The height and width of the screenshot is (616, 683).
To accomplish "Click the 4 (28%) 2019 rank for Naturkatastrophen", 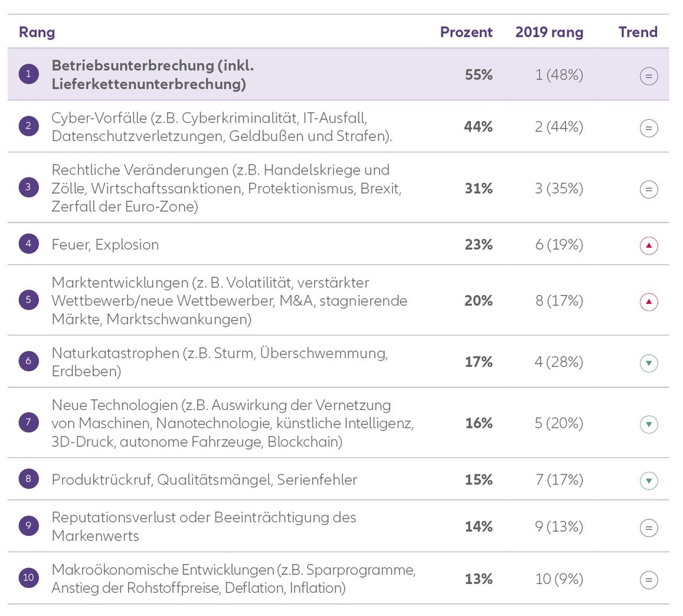I will pos(559,361).
